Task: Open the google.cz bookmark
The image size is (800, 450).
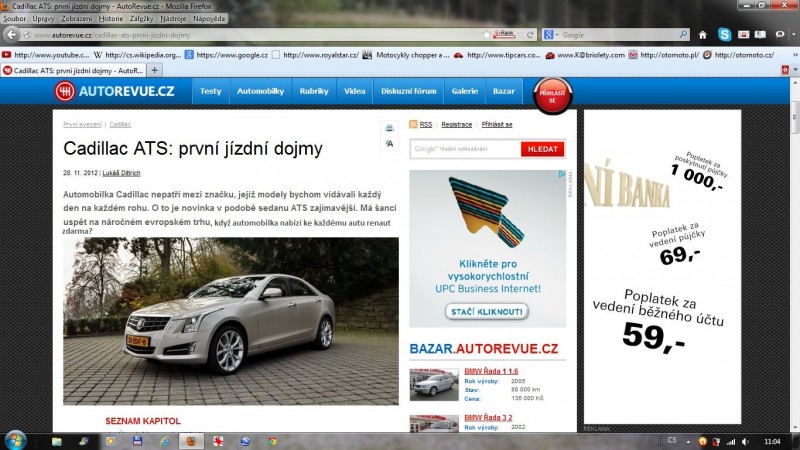Action: pos(227,55)
